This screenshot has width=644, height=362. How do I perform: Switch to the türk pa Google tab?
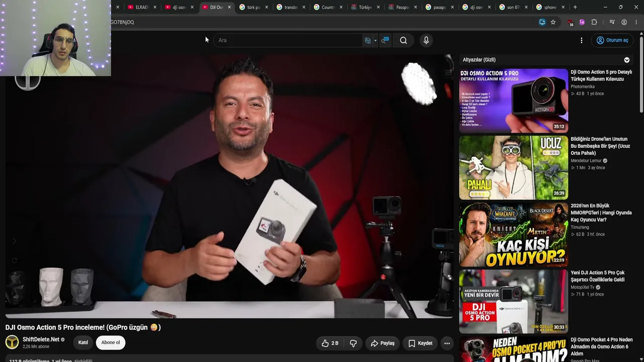coord(253,7)
